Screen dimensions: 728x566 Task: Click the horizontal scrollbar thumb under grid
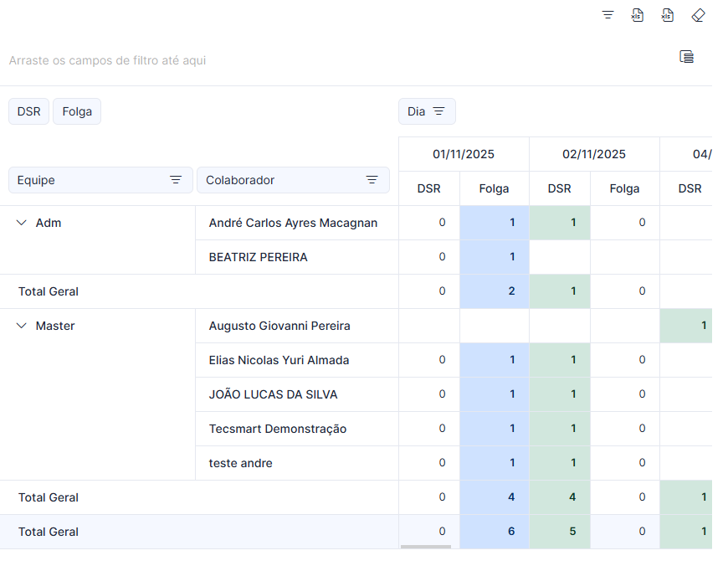[x=426, y=547]
